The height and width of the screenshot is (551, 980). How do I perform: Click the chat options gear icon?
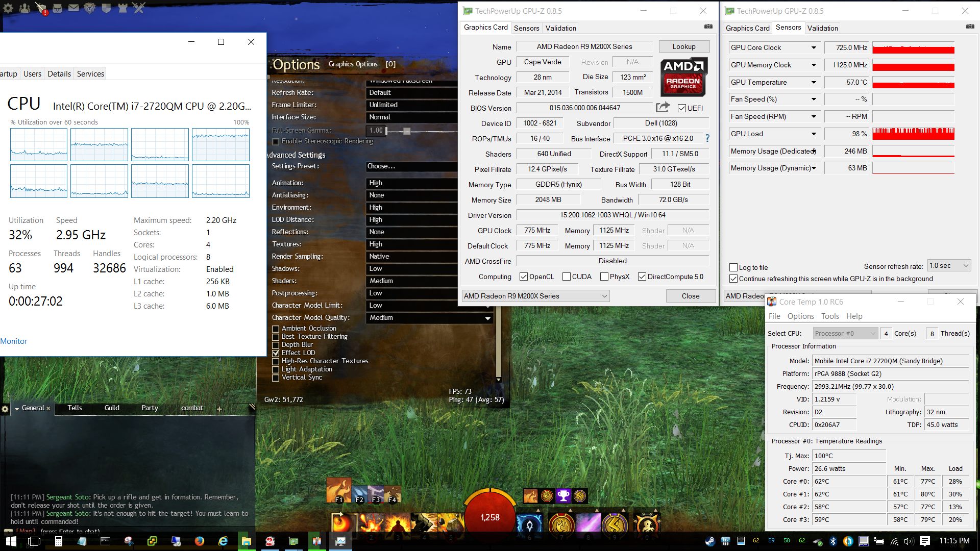[x=5, y=409]
